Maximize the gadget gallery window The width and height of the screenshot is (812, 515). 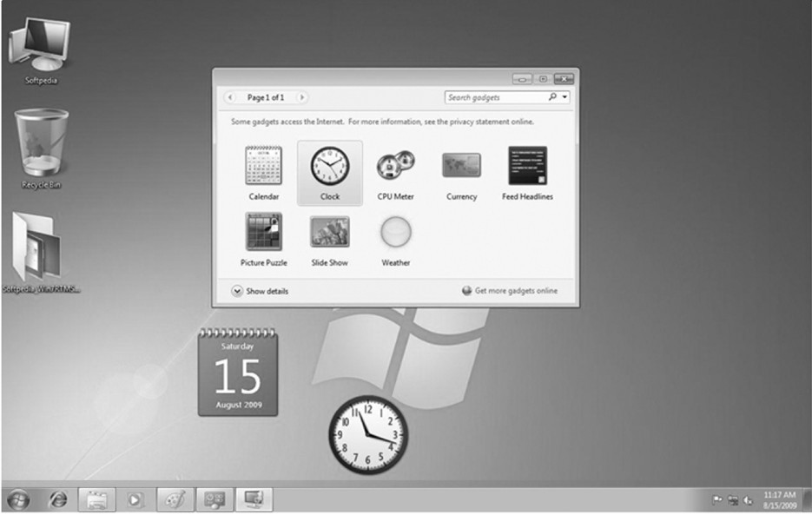coord(544,79)
